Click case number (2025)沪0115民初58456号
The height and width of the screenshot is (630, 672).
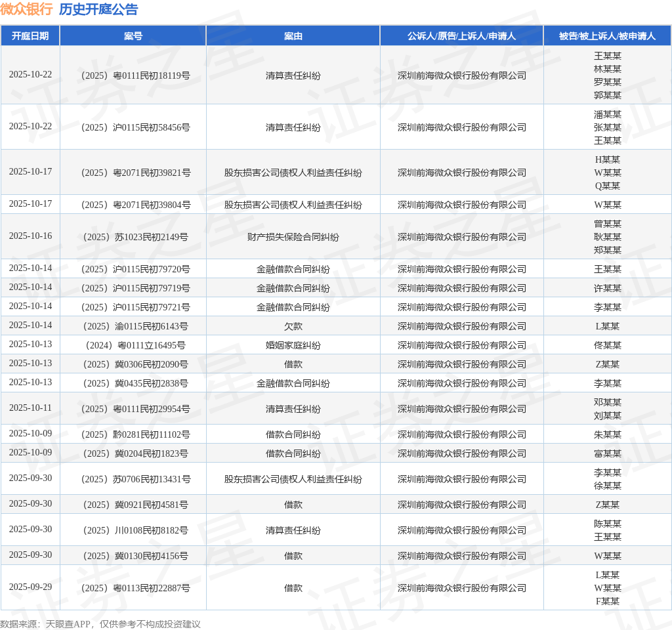point(135,127)
